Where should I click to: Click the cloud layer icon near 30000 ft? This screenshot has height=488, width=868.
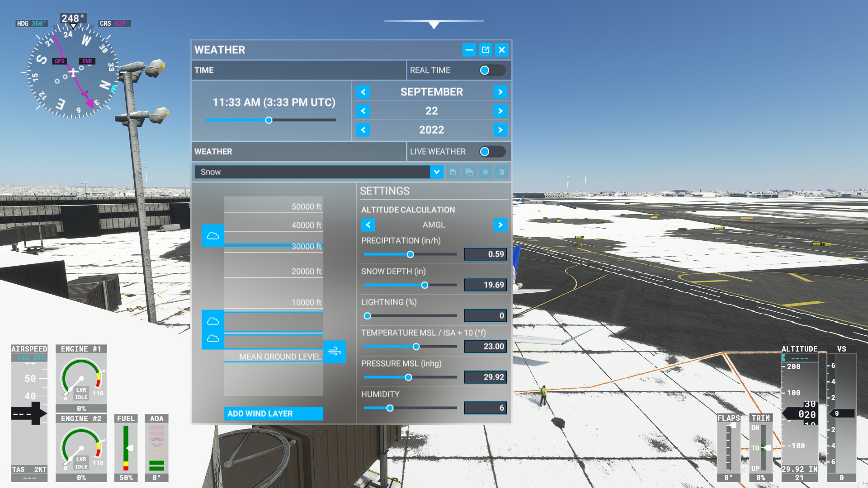pos(213,235)
